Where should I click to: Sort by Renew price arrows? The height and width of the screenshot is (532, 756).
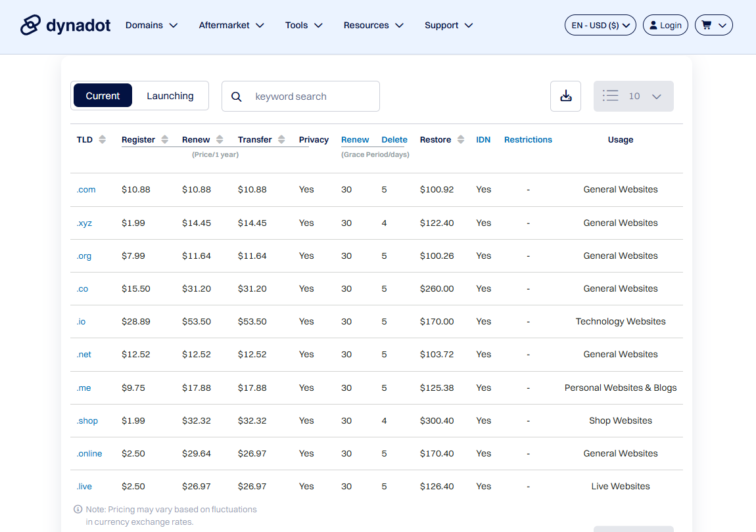pos(220,139)
